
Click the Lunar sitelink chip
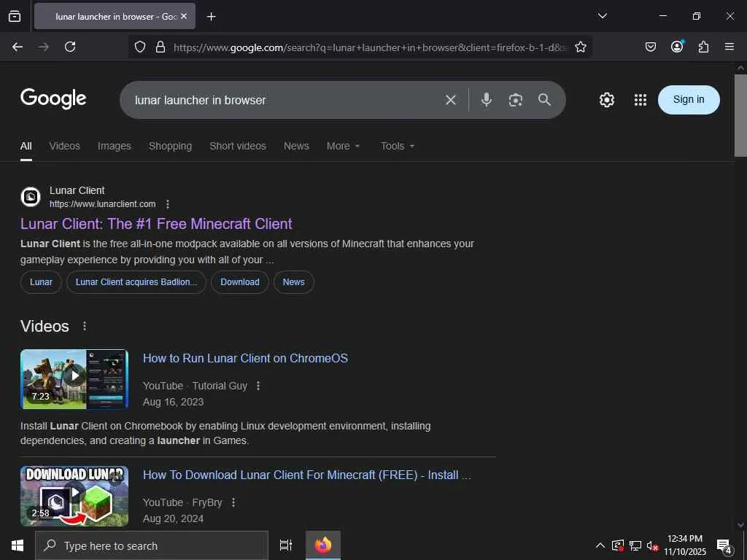click(x=41, y=282)
